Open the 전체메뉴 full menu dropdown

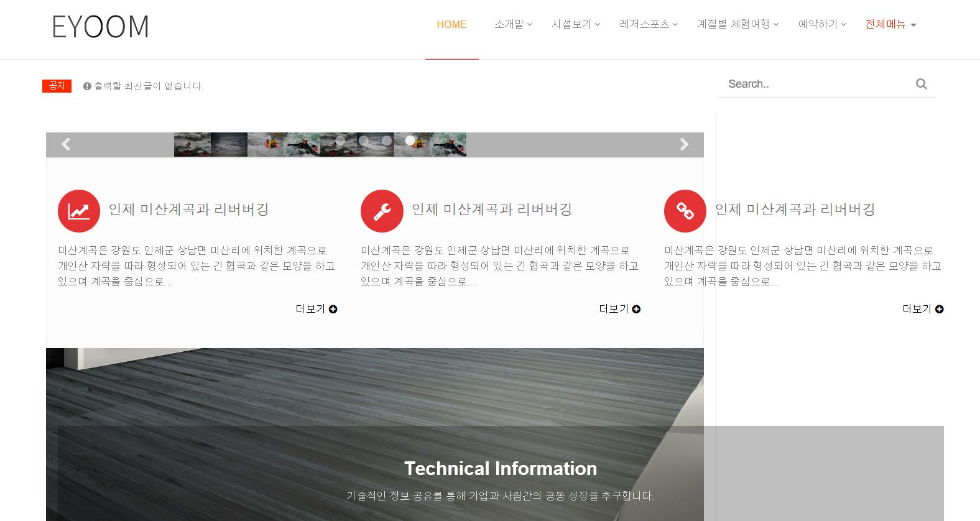point(891,24)
